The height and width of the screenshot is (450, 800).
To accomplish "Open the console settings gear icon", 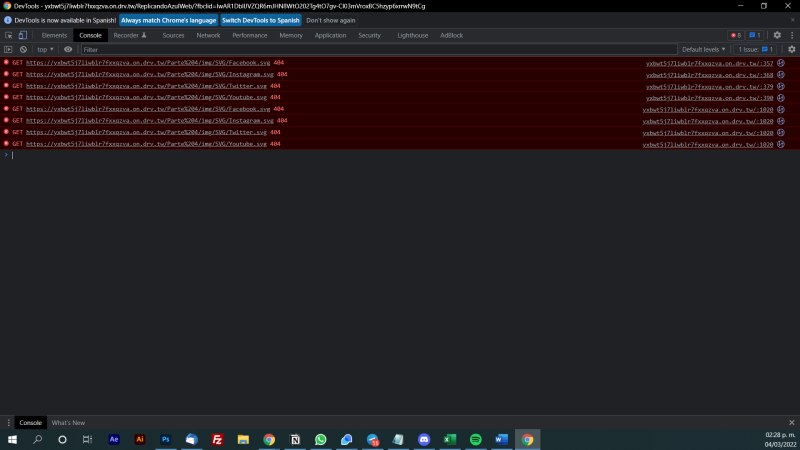I will pyautogui.click(x=791, y=49).
